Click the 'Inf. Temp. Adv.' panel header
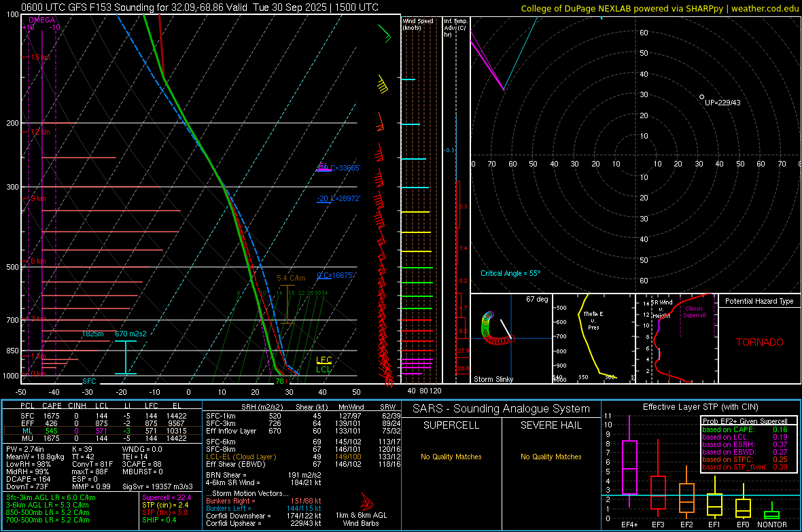Screen dimensions: 802x532 point(455,28)
